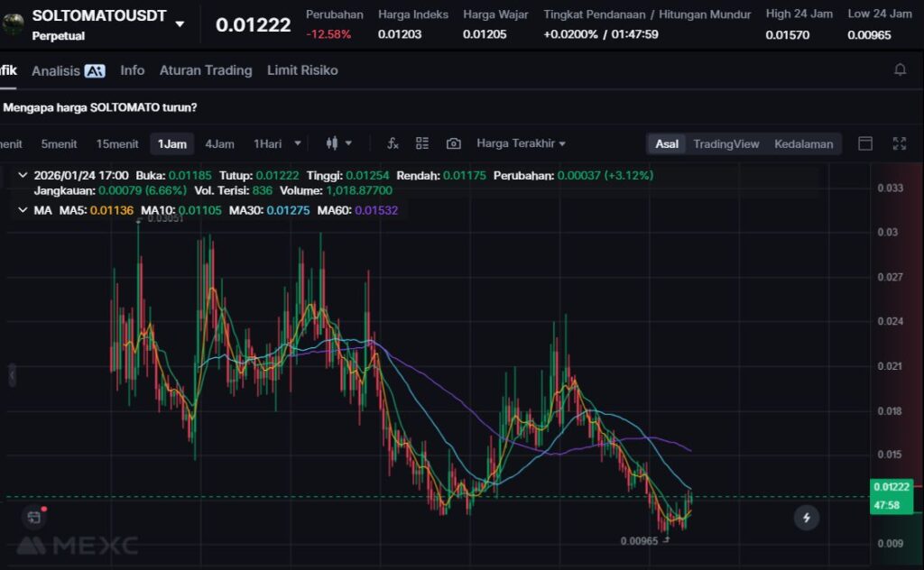The image size is (924, 570).
Task: Click the panel layout window icon
Action: 865,143
